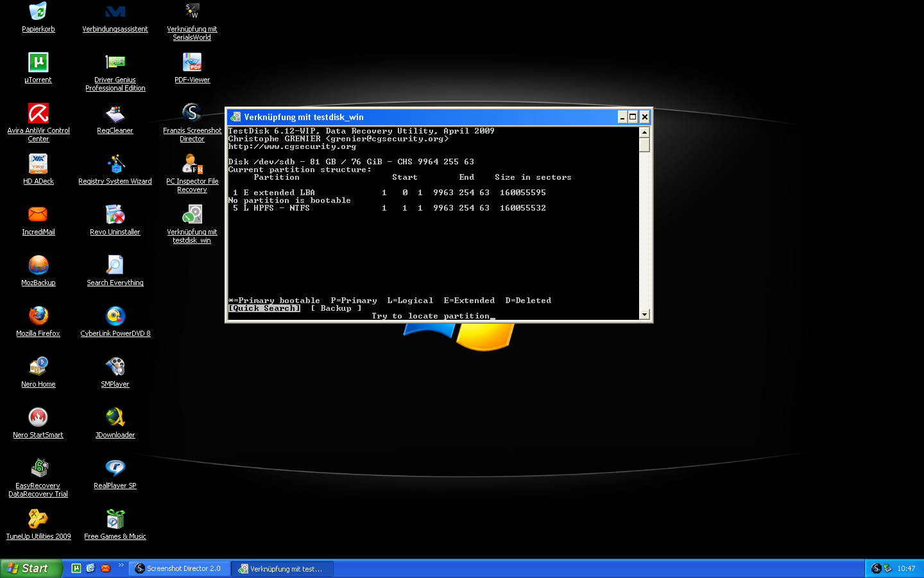Click the '5 L HPFS - NTFS' partition row

pyautogui.click(x=389, y=208)
